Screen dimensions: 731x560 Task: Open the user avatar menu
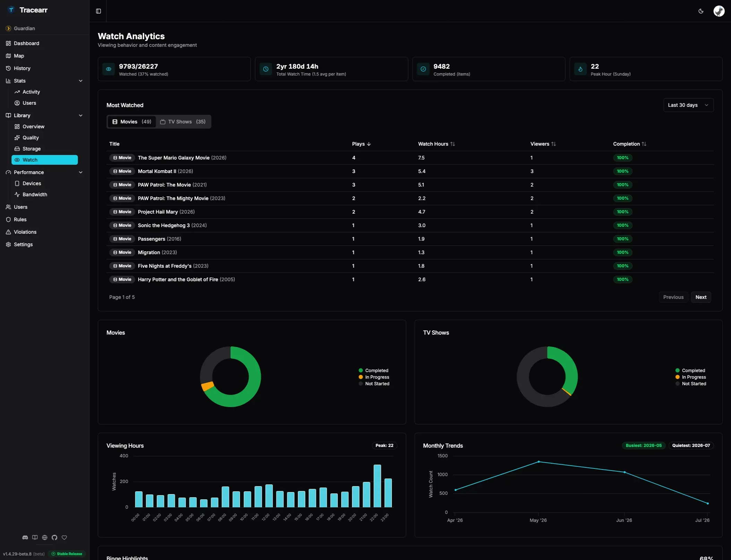coord(719,11)
